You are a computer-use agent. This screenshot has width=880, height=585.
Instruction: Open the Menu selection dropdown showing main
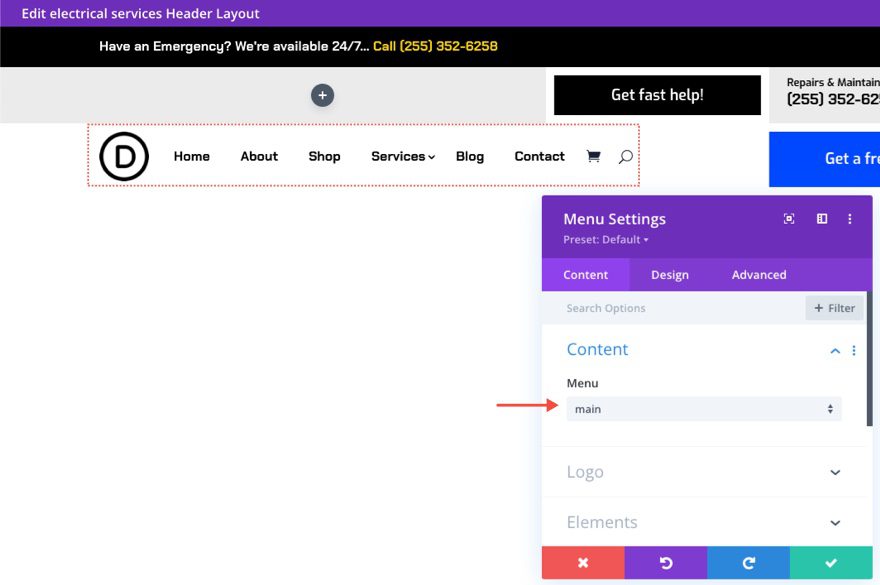tap(704, 409)
